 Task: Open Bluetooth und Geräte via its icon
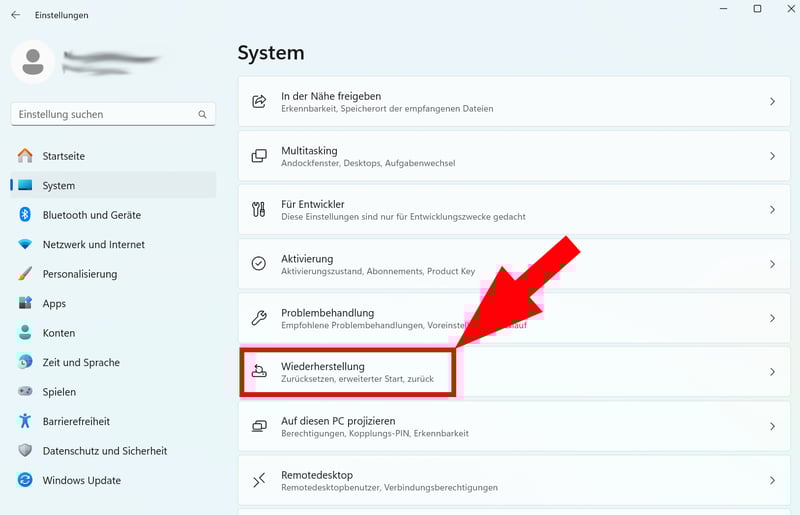[25, 215]
